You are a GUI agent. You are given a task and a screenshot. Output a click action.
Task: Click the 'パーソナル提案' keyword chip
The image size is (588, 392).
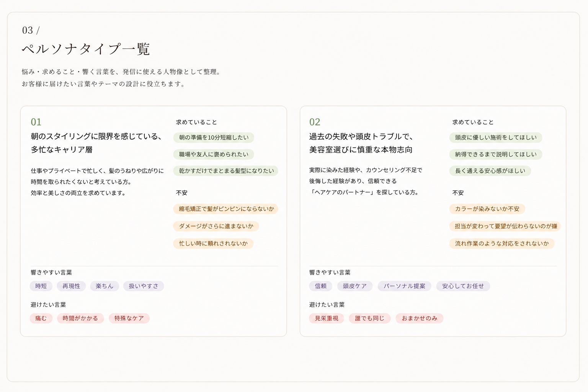coord(405,286)
